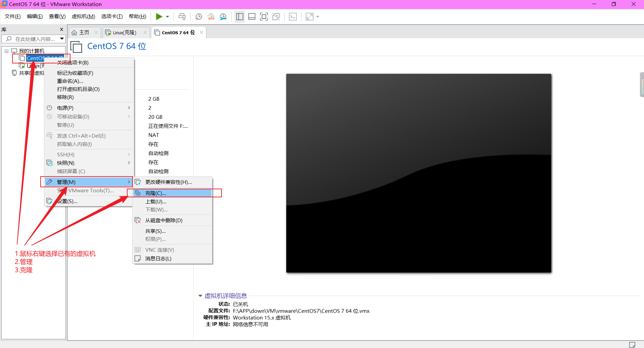Image resolution: width=644 pixels, height=348 pixels.
Task: Click the black VM screen preview
Action: click(x=418, y=173)
